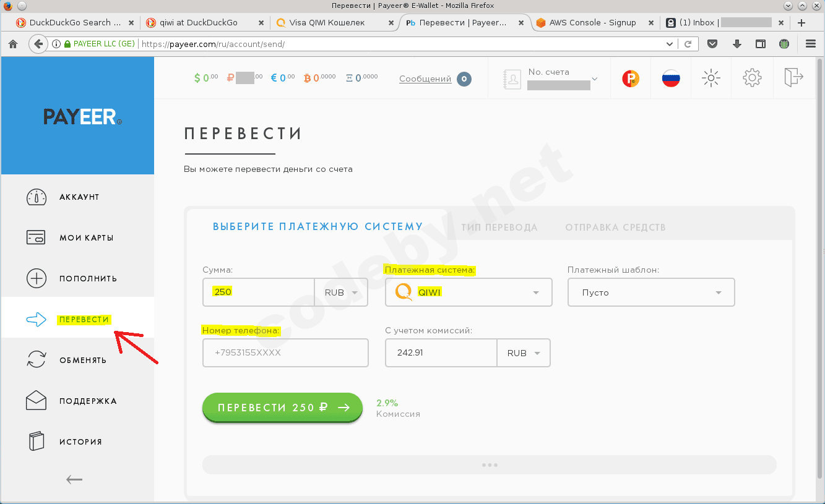Select ТИП ПЕРЕВОДА step tab

pos(499,228)
